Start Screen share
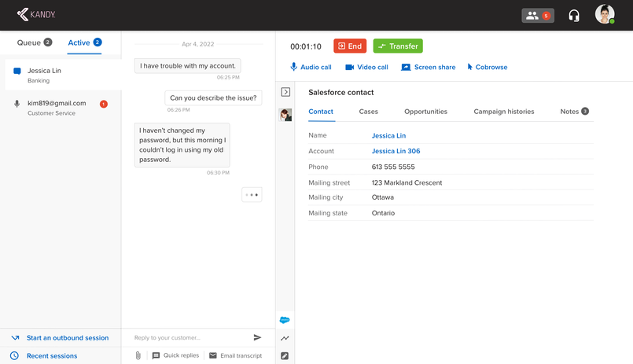 pos(428,67)
